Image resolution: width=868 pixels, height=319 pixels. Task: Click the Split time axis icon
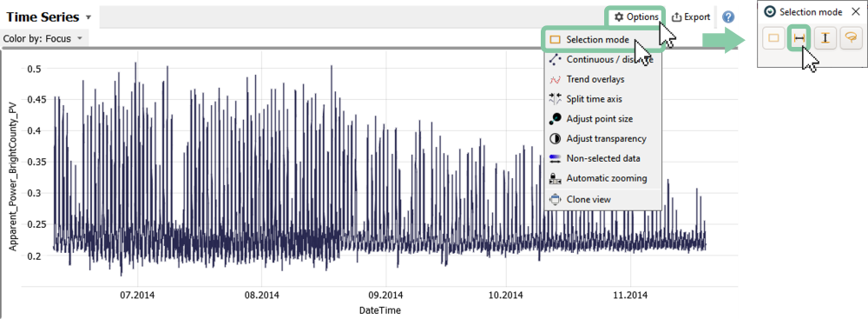coord(556,99)
